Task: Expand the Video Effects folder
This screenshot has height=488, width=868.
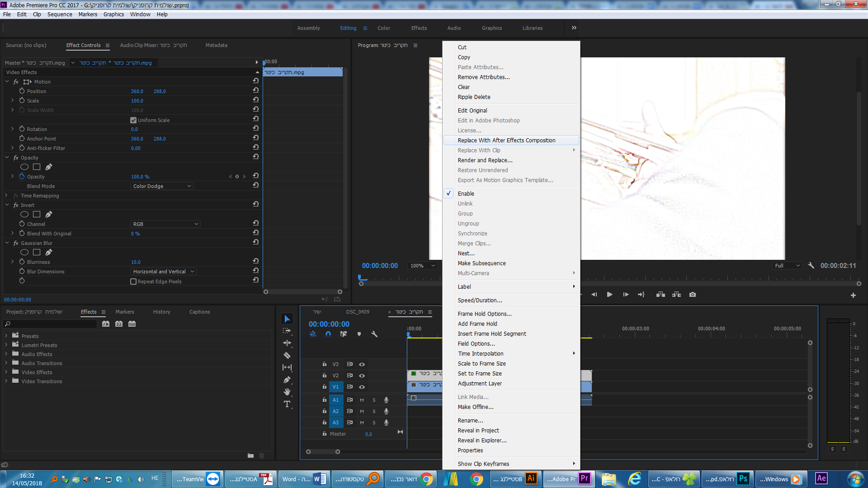Action: (x=6, y=372)
